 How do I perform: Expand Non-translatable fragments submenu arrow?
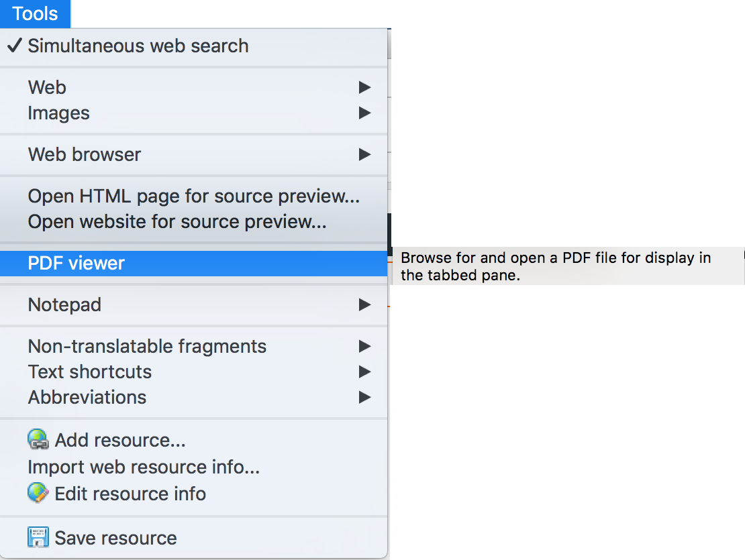(x=364, y=346)
